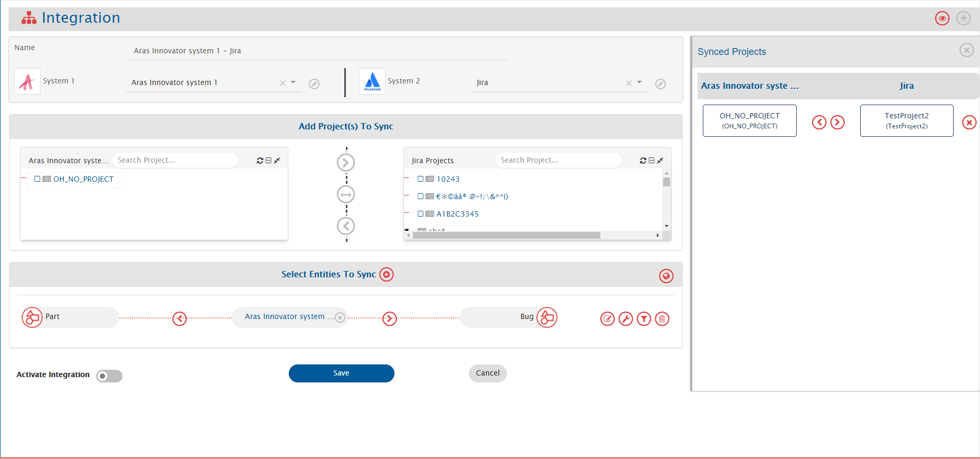Screen dimensions: 980x459
Task: Collapse all in Aras Innovator project tree
Action: click(x=268, y=161)
